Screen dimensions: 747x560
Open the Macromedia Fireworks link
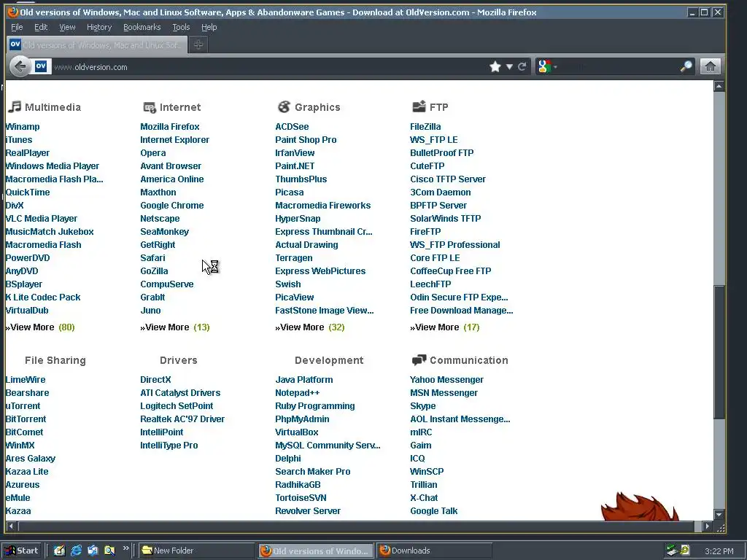pos(323,205)
